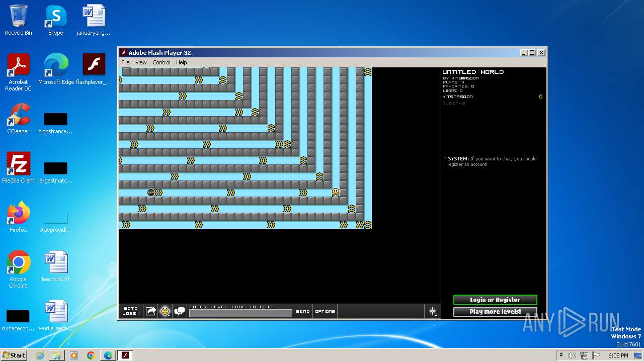Click the gold G icon beside Kitsmasoon
Screen dimensions: 644x362
[541, 97]
